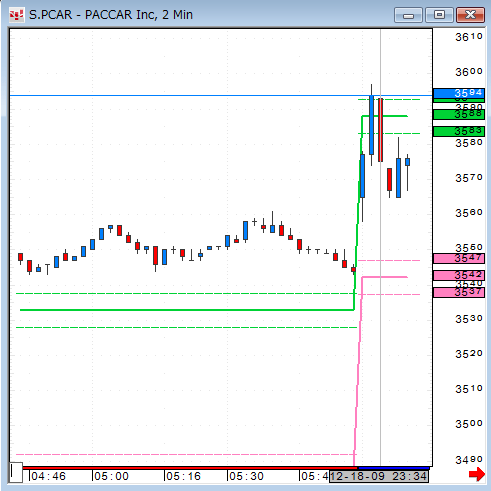Screen dimensions: 491x491
Task: Click the 12-18-09 23:34 cursor timestamp
Action: point(379,476)
